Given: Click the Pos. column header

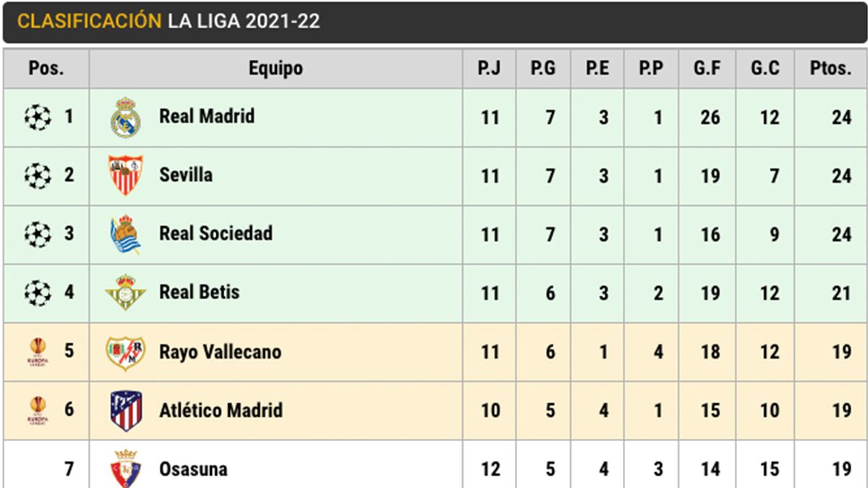Looking at the screenshot, I should click(46, 69).
